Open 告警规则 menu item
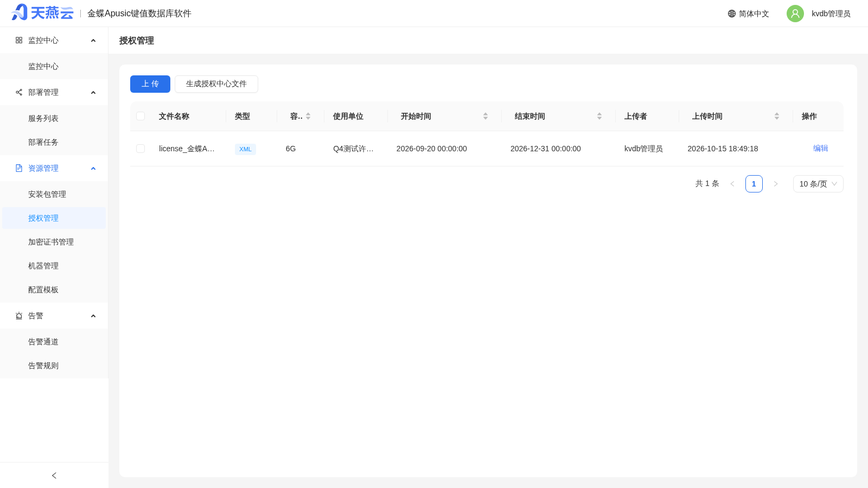The height and width of the screenshot is (488, 868). [54, 365]
